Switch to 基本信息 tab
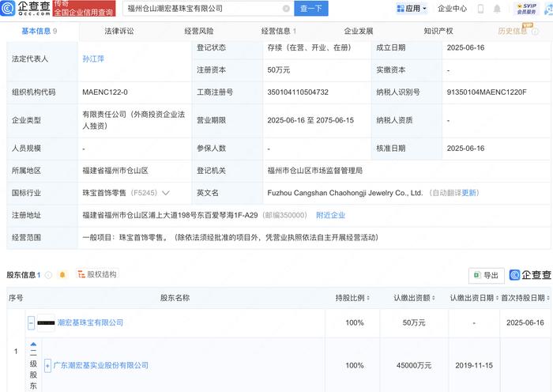Viewport: 553px width, 392px height. click(x=39, y=31)
